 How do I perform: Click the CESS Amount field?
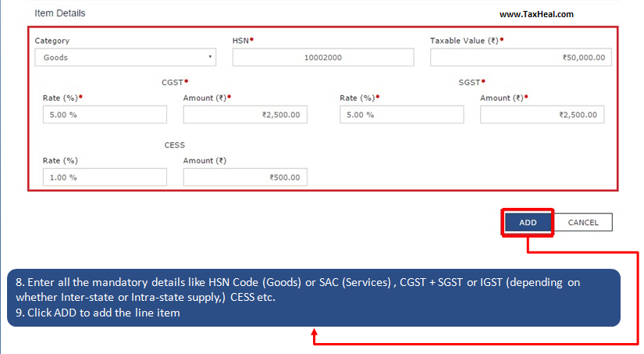[245, 177]
